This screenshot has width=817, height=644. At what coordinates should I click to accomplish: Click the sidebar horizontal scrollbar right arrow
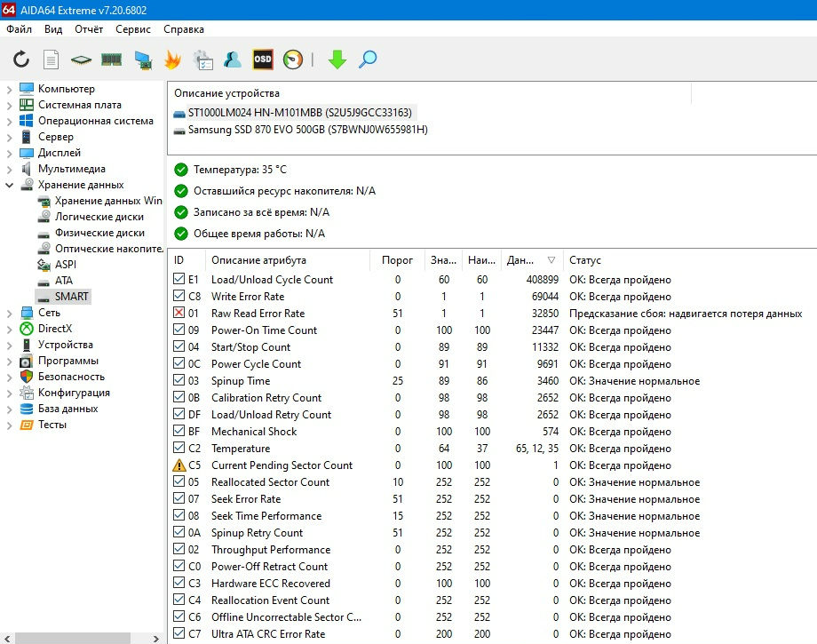point(155,639)
